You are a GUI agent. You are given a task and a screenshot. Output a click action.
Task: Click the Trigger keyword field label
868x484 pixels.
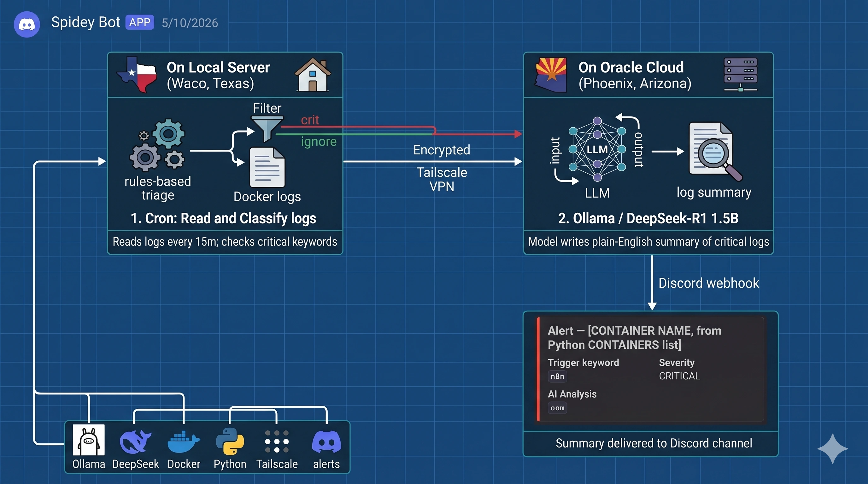[x=583, y=362]
